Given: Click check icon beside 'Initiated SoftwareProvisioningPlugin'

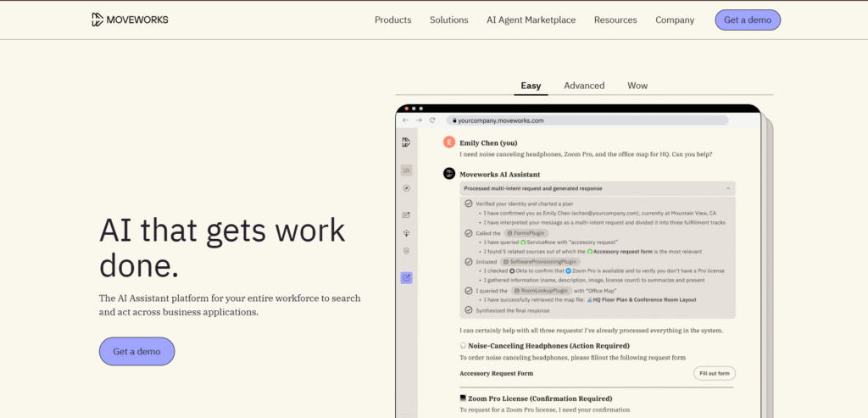Looking at the screenshot, I should point(469,261).
